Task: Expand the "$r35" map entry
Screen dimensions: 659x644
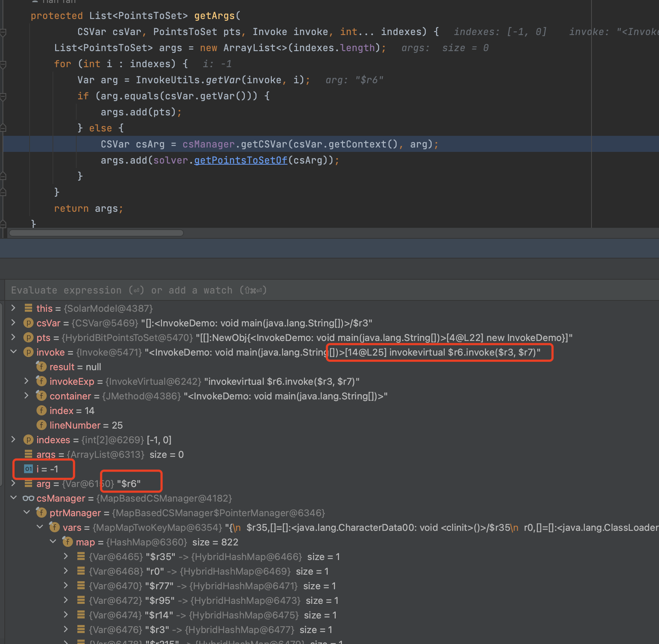Action: (x=66, y=556)
